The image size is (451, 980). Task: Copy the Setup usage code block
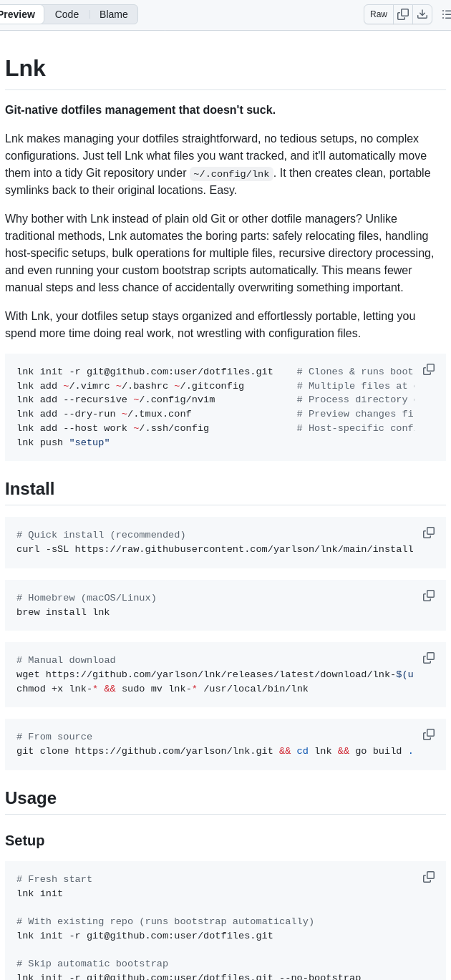pos(429,877)
